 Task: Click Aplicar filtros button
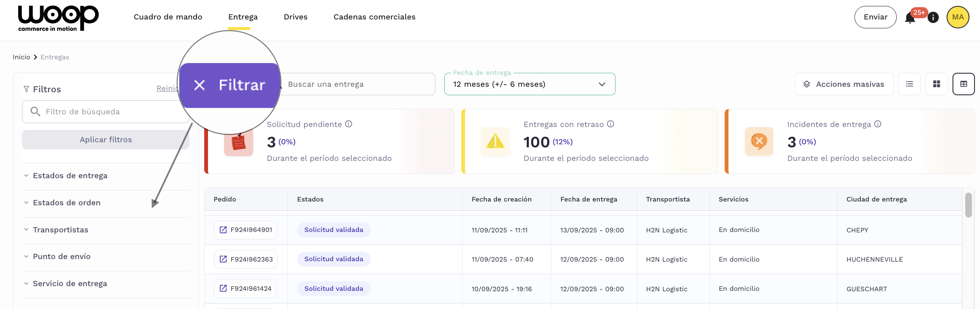106,140
